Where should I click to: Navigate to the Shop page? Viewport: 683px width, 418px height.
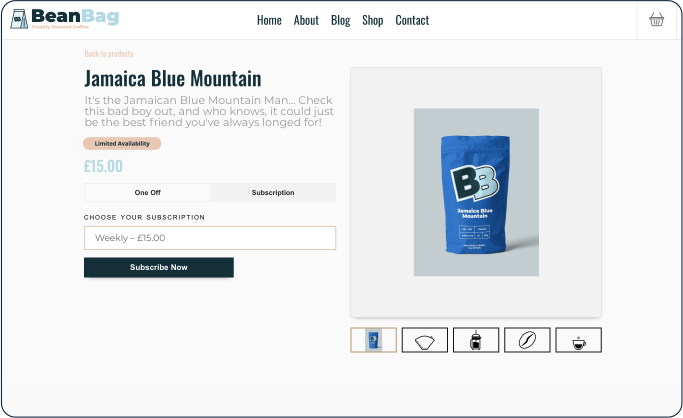373,20
